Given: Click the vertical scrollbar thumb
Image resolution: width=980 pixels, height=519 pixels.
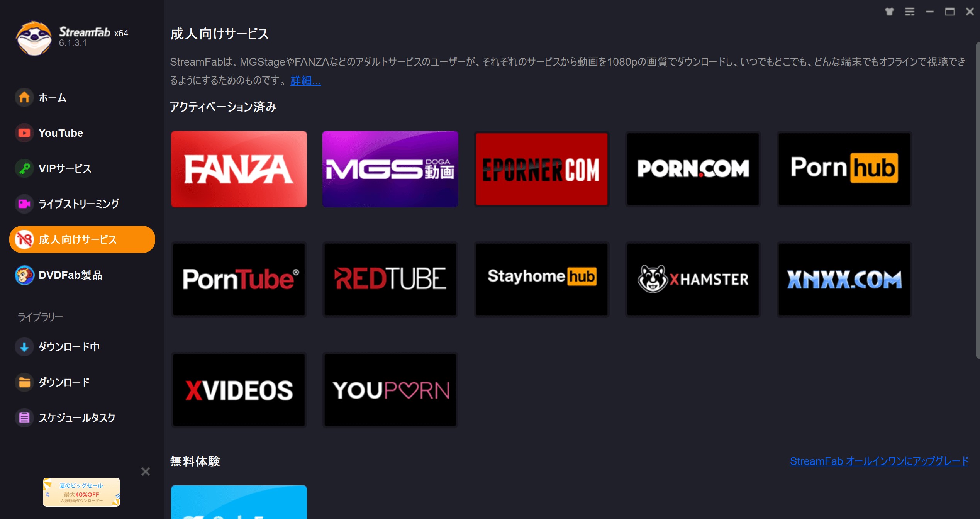Looking at the screenshot, I should coord(978,201).
